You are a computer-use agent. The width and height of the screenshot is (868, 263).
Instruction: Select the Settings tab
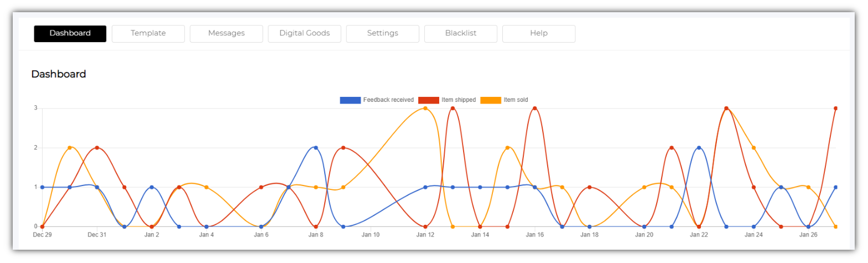tap(382, 33)
